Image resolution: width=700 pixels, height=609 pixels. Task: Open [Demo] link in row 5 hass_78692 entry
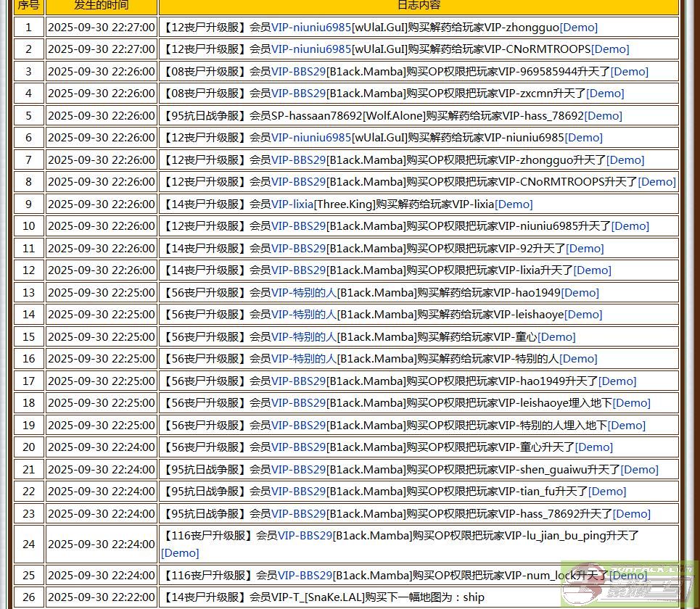(603, 116)
